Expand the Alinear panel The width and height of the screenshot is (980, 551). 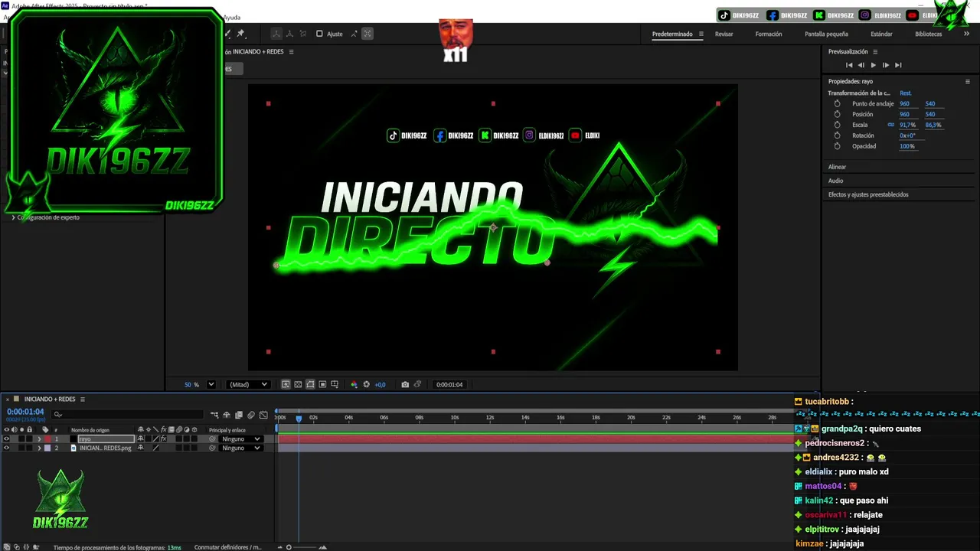pos(837,167)
